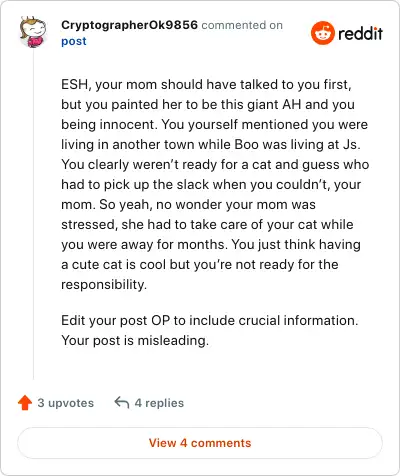This screenshot has height=476, width=400.
Task: Click the "commented on" gray text
Action: pos(242,25)
